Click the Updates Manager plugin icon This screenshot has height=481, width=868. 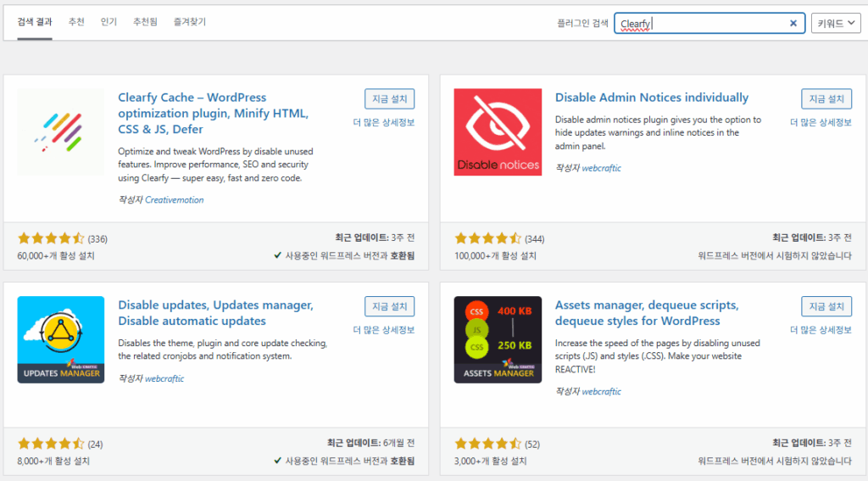(60, 339)
